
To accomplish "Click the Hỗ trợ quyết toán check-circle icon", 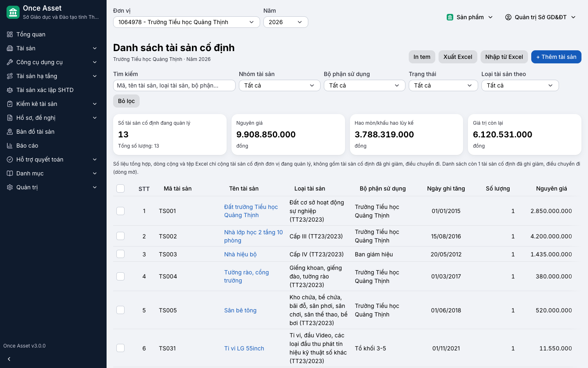I will click(10, 159).
